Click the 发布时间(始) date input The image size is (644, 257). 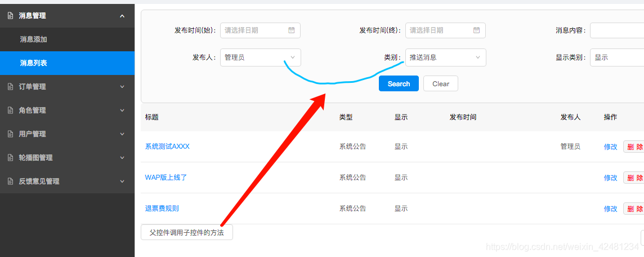tap(261, 30)
